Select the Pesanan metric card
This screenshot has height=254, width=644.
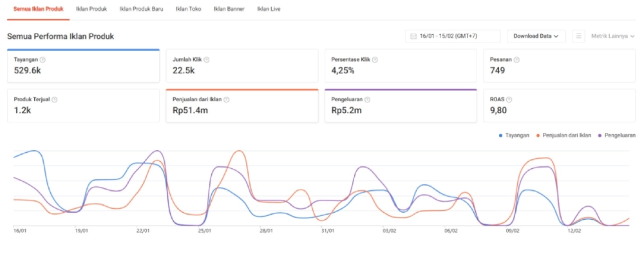560,66
